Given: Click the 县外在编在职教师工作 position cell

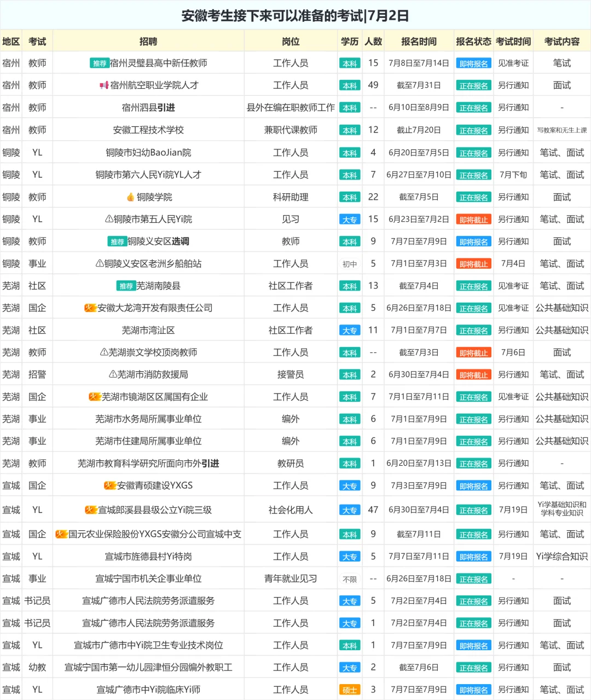Looking at the screenshot, I should pyautogui.click(x=291, y=108).
